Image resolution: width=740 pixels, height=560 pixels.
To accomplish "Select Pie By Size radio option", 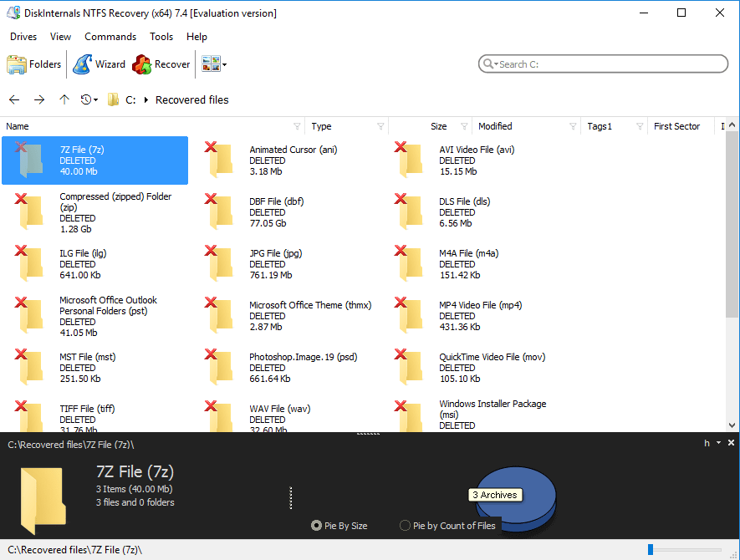I will pyautogui.click(x=316, y=526).
